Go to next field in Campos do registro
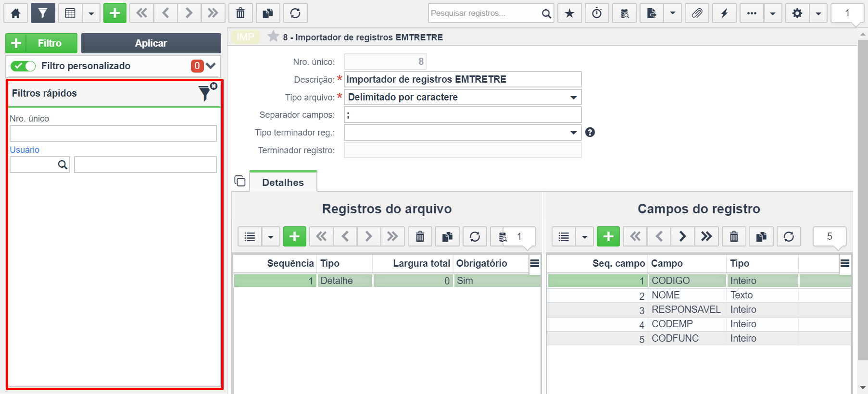The height and width of the screenshot is (394, 868). (x=682, y=236)
